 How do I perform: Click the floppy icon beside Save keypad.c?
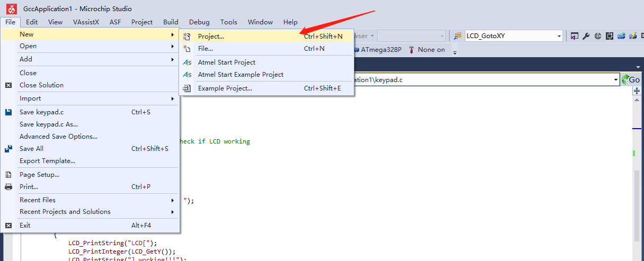pyautogui.click(x=8, y=112)
